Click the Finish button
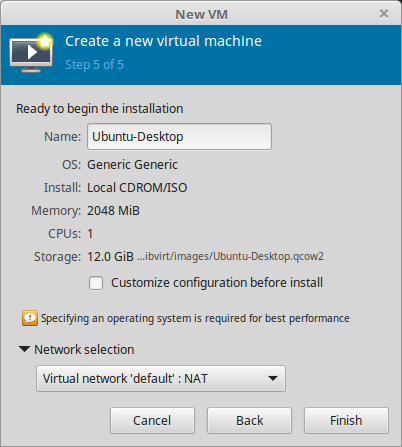Image resolution: width=402 pixels, height=447 pixels. [x=346, y=420]
